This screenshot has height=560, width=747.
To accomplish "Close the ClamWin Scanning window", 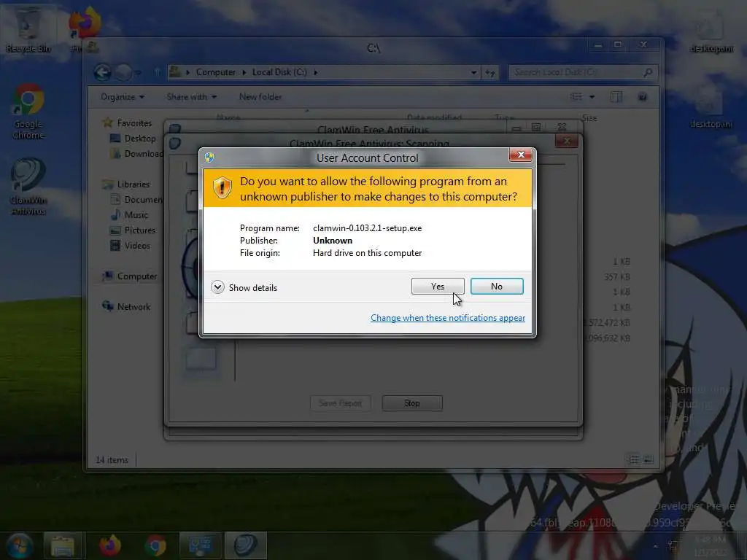I will click(x=566, y=141).
